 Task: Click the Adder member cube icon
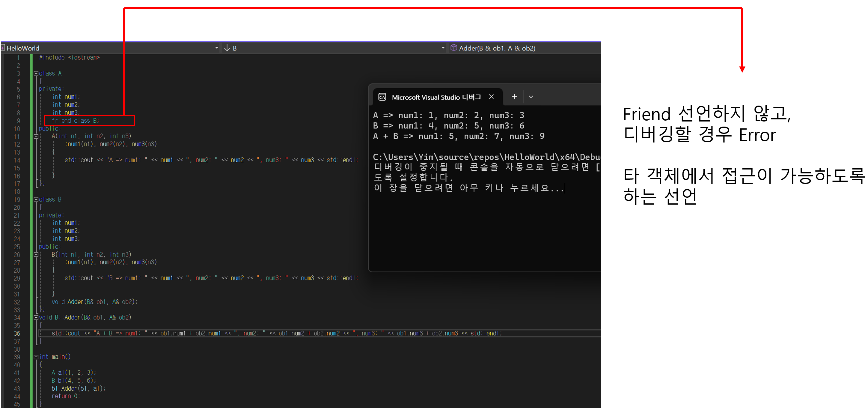453,47
